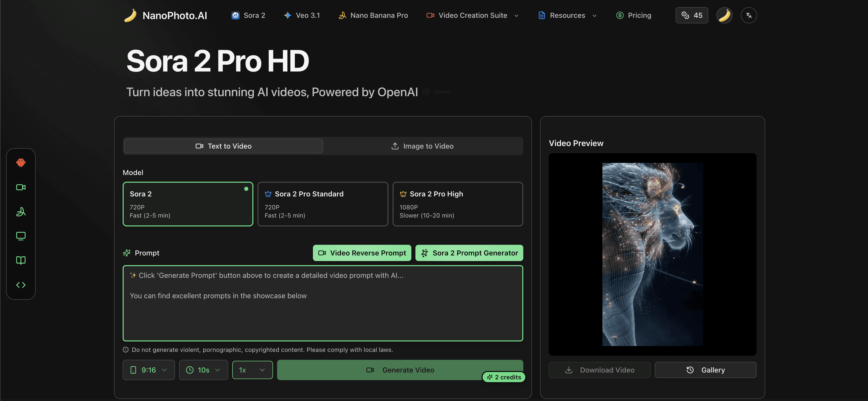Image resolution: width=868 pixels, height=401 pixels.
Task: Expand the Resources menu
Action: [568, 15]
